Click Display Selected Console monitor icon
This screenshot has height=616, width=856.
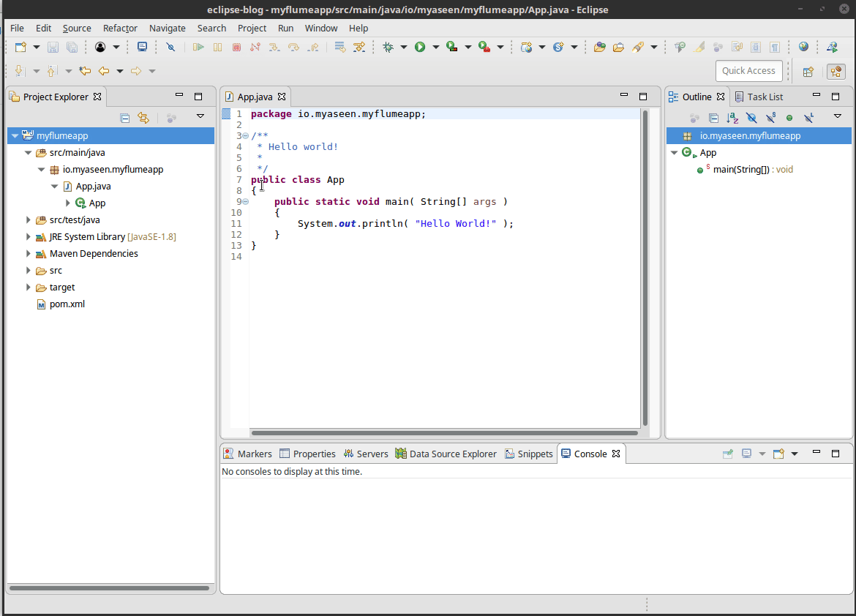point(746,454)
